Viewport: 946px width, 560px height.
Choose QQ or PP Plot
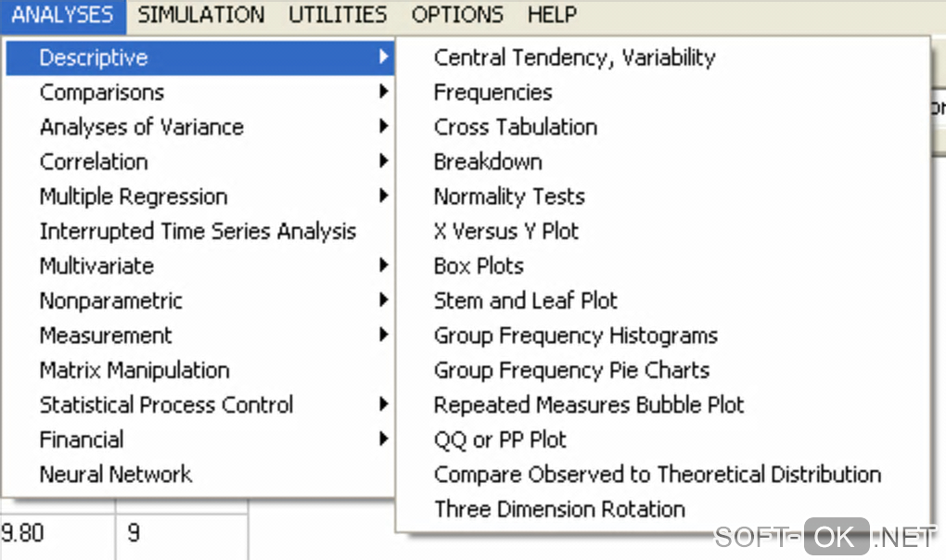500,439
